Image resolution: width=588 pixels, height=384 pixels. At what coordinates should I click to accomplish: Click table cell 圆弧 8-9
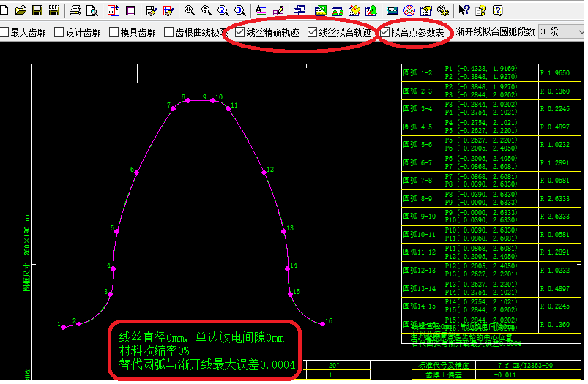pyautogui.click(x=423, y=198)
